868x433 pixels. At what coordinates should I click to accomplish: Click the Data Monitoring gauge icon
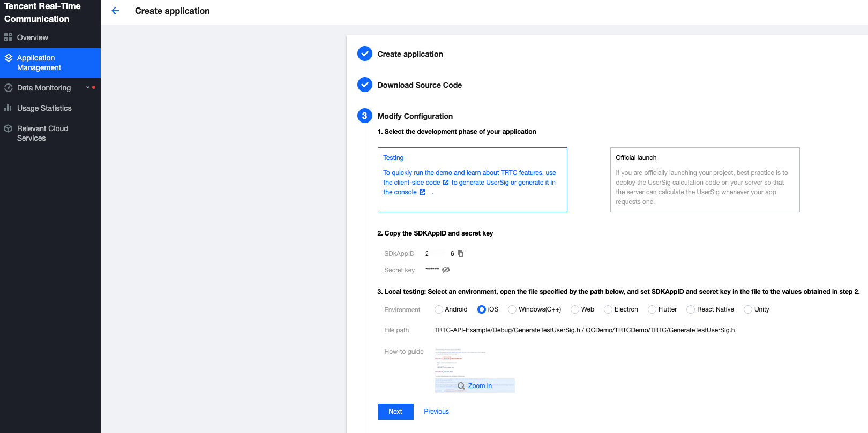click(x=9, y=88)
